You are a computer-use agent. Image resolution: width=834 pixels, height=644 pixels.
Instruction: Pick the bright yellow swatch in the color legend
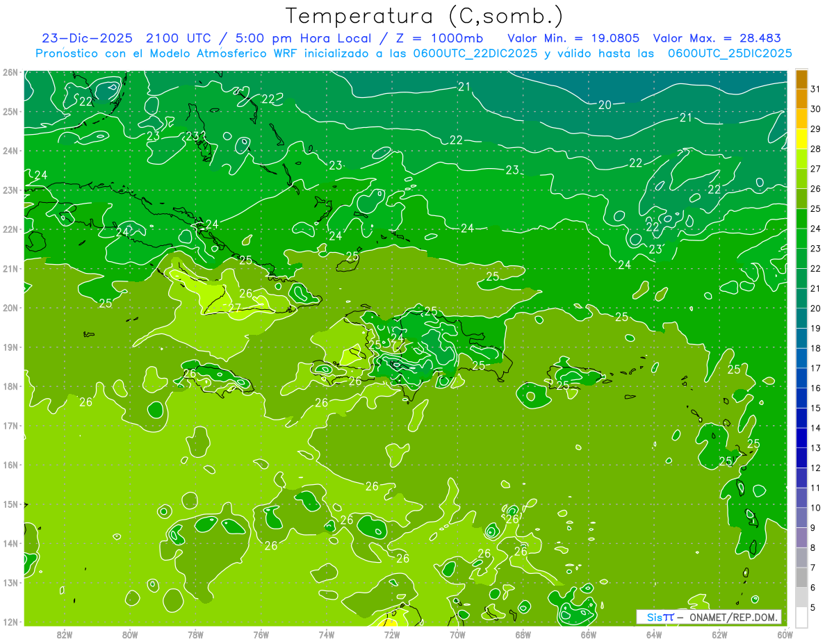tap(801, 139)
